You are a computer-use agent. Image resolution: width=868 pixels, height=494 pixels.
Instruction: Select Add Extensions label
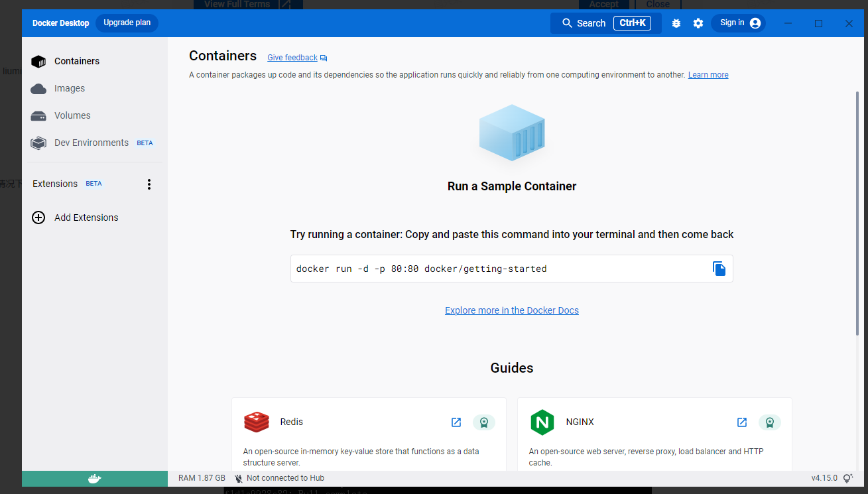86,217
